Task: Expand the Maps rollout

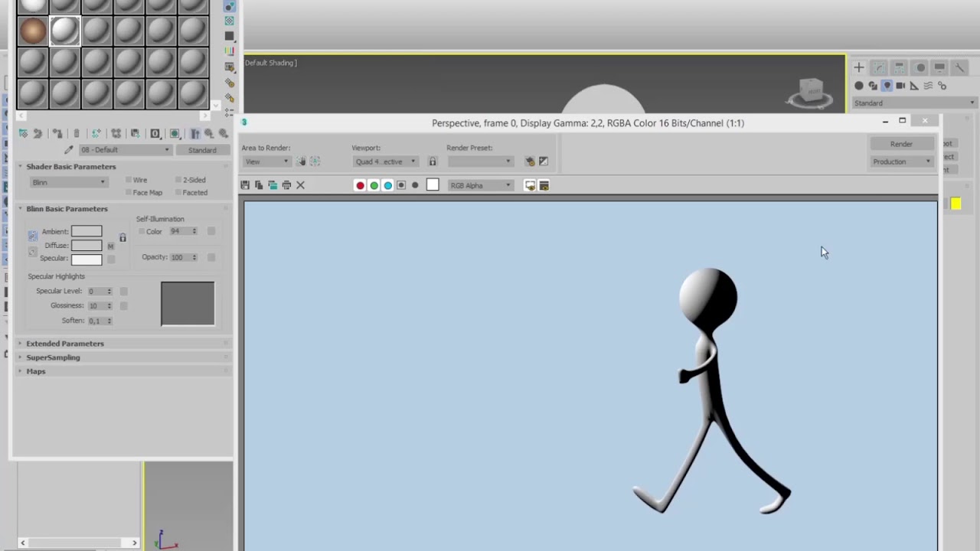Action: (x=36, y=371)
